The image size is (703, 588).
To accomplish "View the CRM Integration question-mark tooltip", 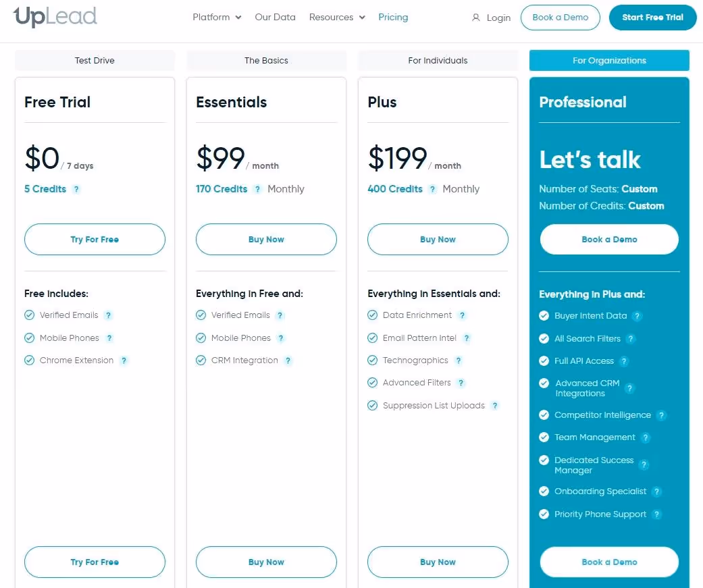I will point(288,360).
